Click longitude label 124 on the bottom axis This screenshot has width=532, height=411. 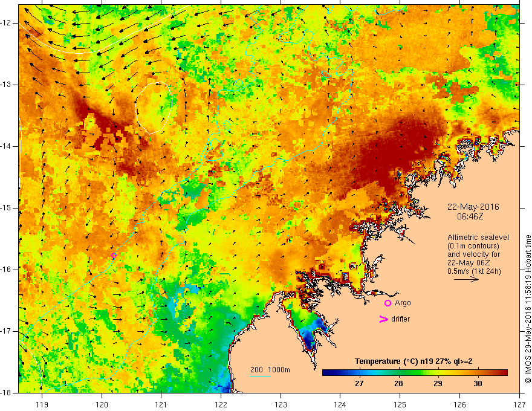340,404
